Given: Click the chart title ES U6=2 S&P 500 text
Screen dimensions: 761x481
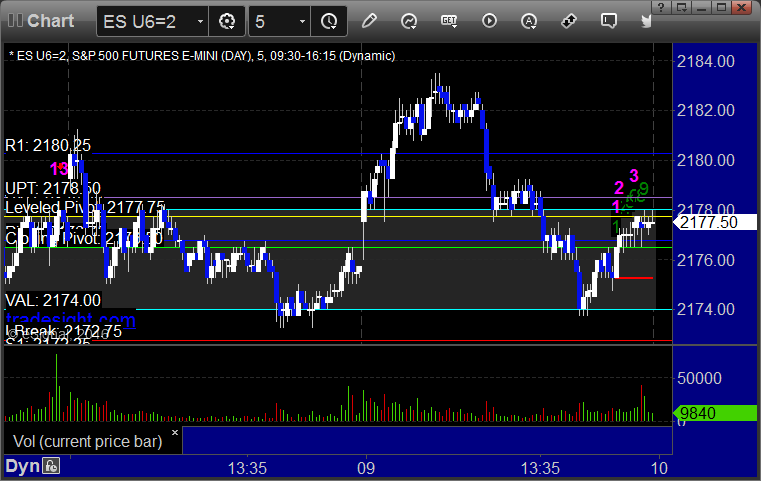Looking at the screenshot, I should [x=202, y=56].
